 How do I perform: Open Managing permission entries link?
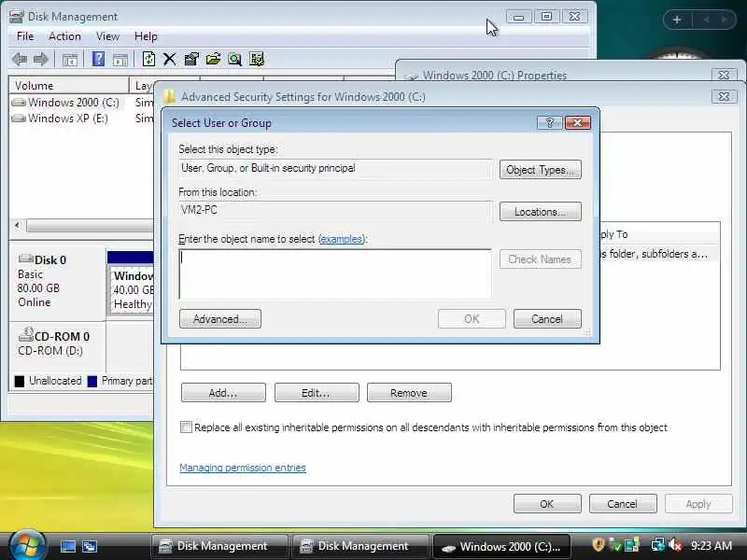tap(243, 468)
